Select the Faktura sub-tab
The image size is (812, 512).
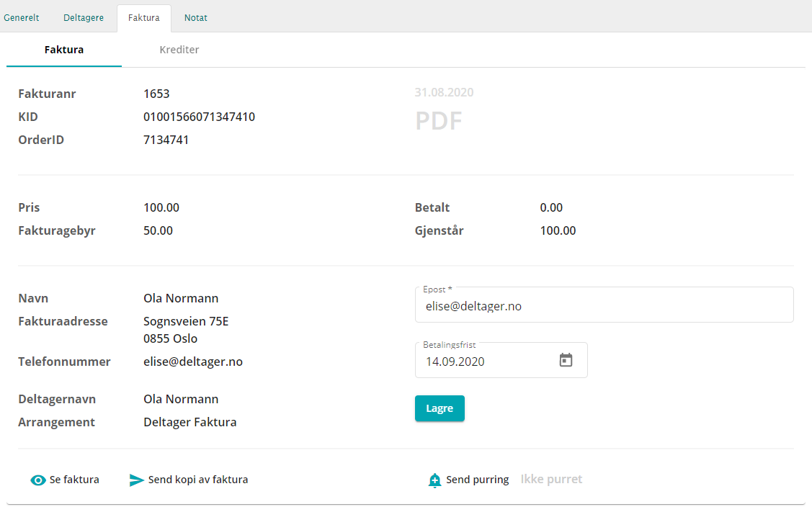63,50
